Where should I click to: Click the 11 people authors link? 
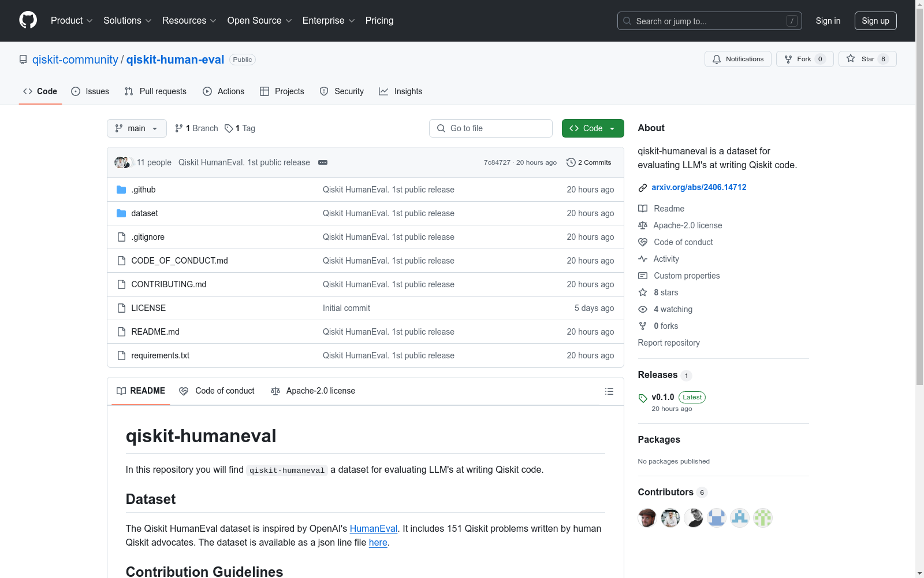154,162
